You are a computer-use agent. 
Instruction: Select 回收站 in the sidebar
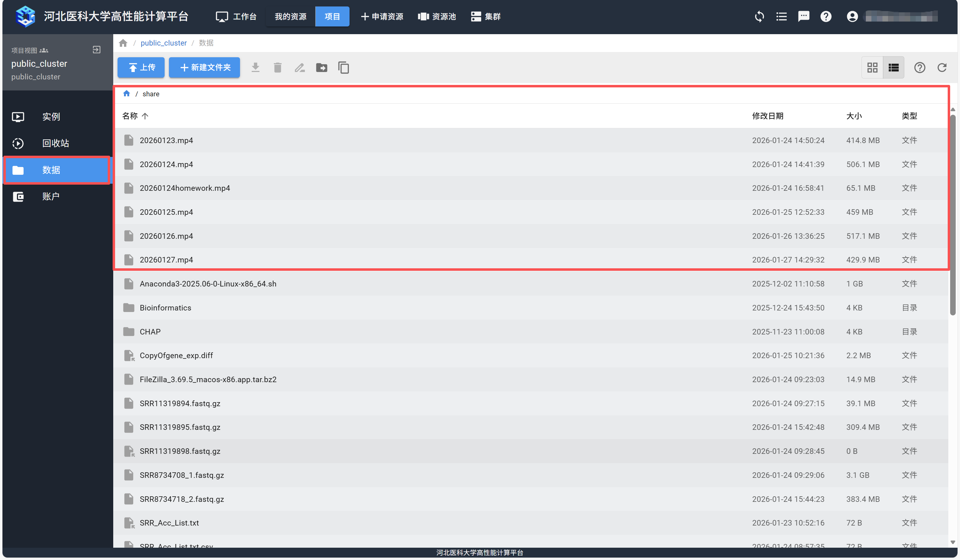tap(56, 143)
